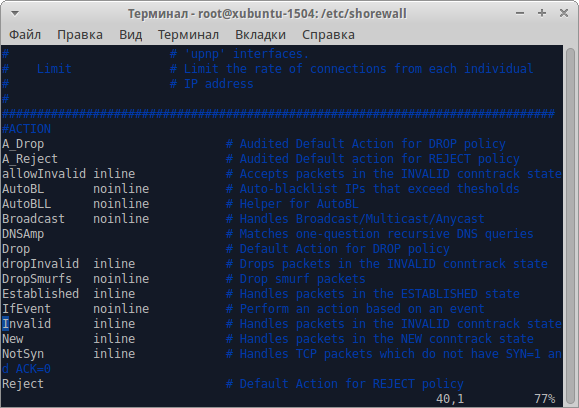The height and width of the screenshot is (408, 579).
Task: Click the DNSAmp action name
Action: point(23,234)
